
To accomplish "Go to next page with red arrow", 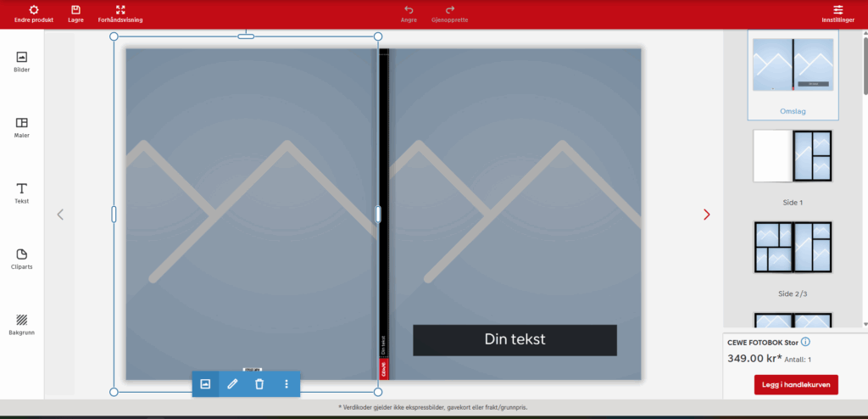I will tap(707, 215).
